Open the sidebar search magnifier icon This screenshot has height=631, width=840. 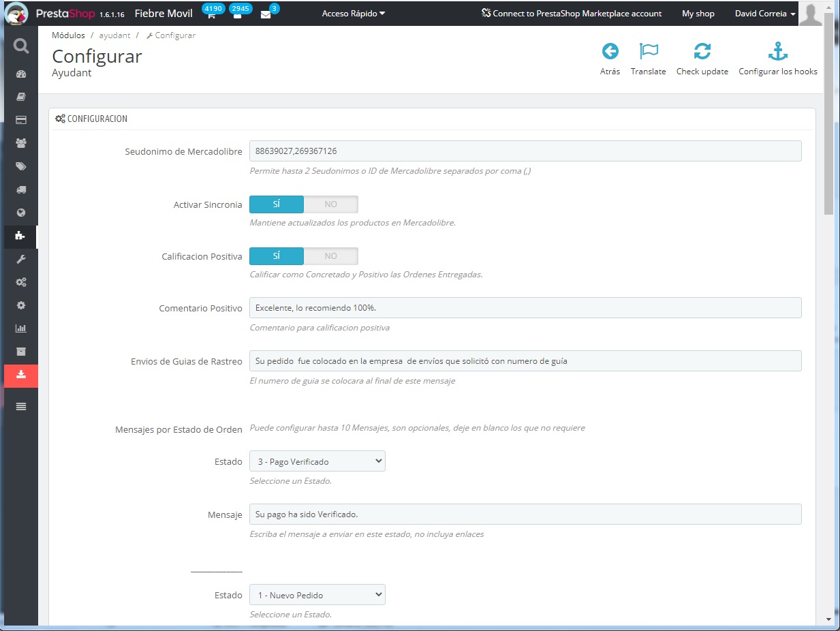point(21,46)
